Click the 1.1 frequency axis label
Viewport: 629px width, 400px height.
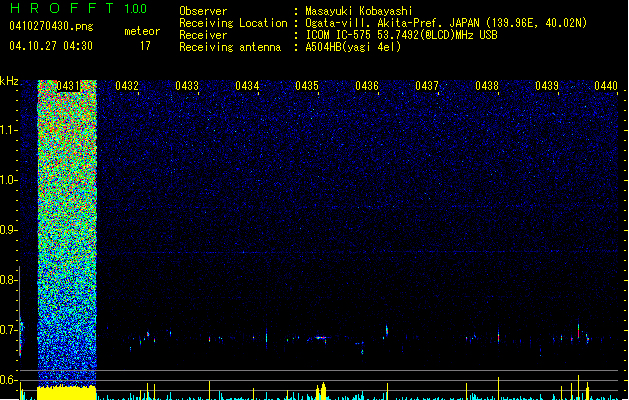click(x=8, y=130)
